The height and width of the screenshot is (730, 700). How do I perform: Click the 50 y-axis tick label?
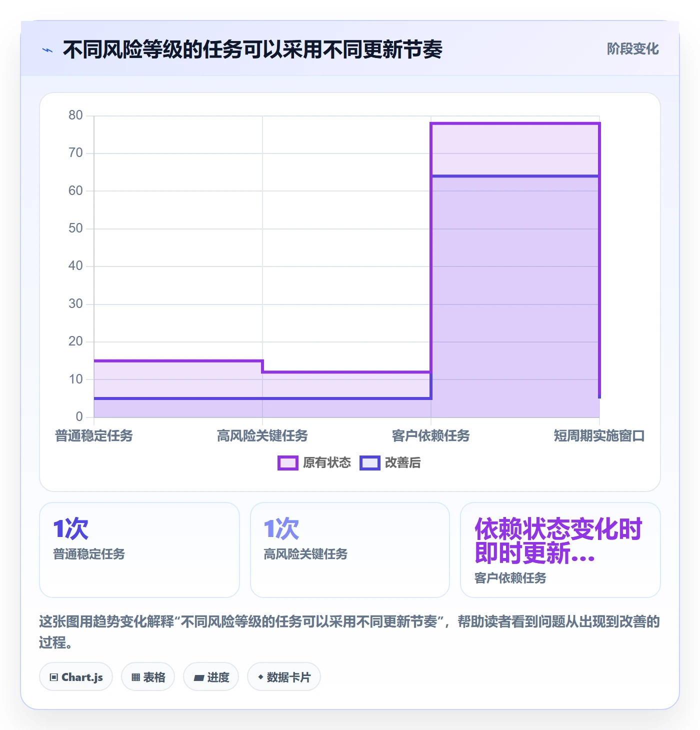(75, 228)
